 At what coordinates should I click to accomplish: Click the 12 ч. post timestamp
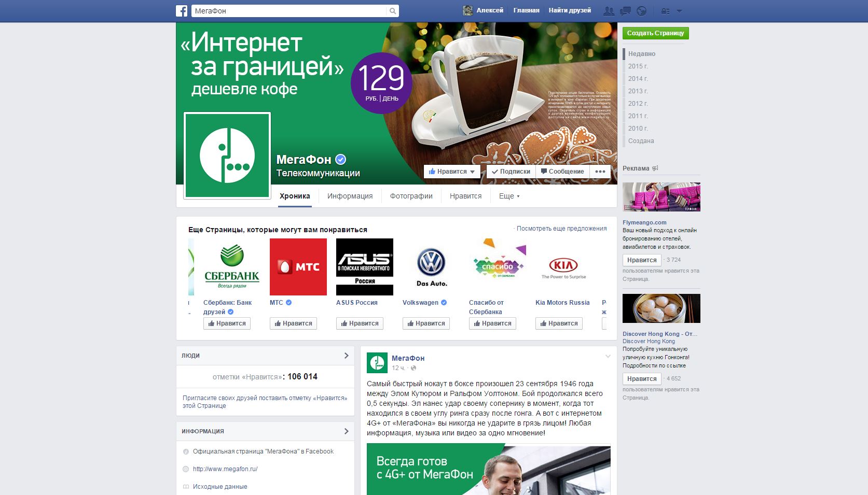(x=398, y=368)
